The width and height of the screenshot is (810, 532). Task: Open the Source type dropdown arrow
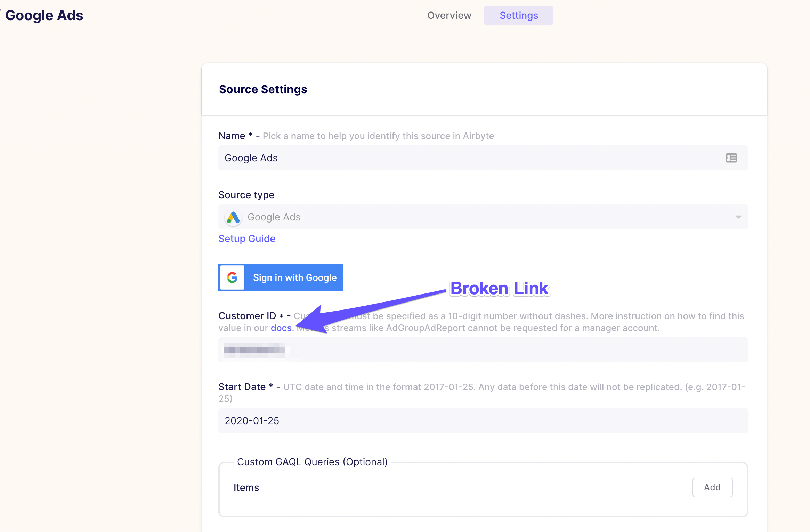[x=738, y=217]
